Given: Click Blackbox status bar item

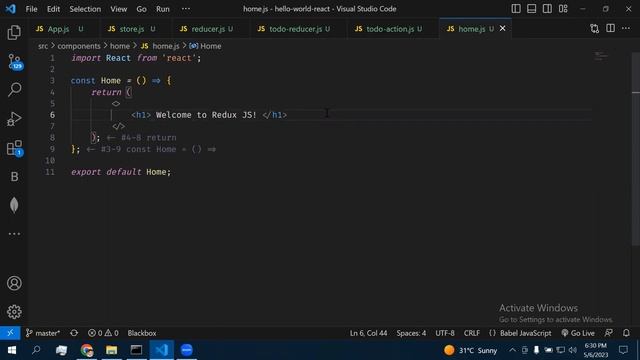Looking at the screenshot, I should [142, 333].
